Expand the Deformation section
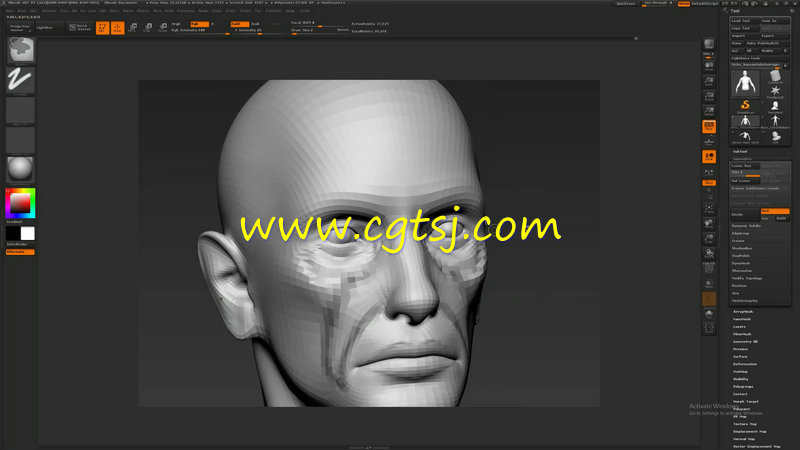Image resolution: width=800 pixels, height=450 pixels. 745,364
